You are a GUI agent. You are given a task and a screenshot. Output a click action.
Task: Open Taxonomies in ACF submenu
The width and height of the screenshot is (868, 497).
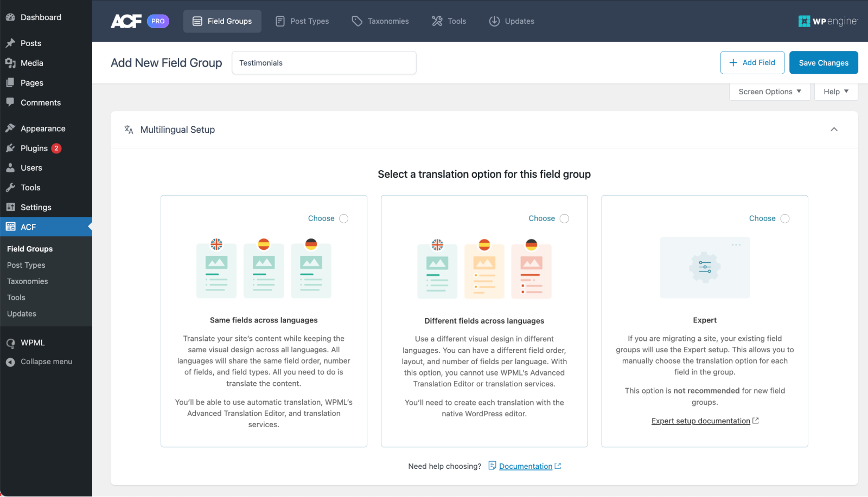point(28,281)
